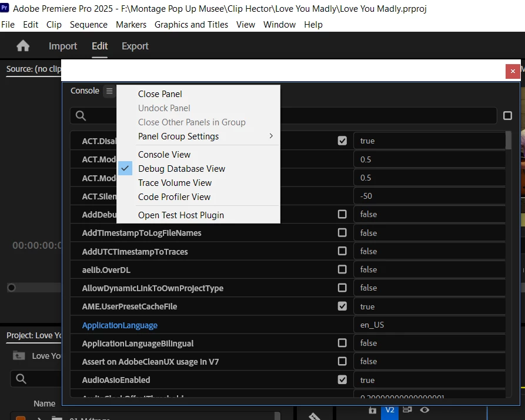Click the Project: Love Yo panel tab
The width and height of the screenshot is (525, 420).
pyautogui.click(x=34, y=335)
